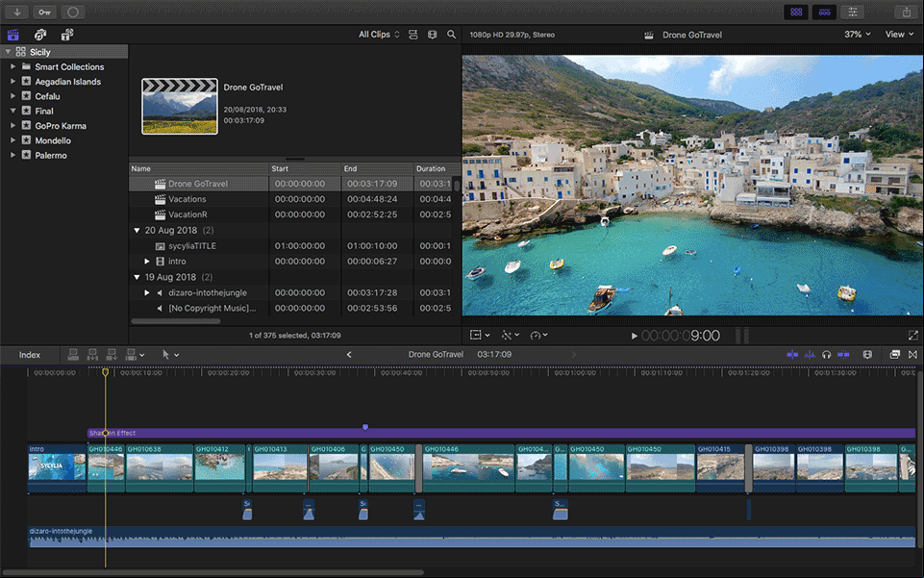Open the timeline Index
Screen dimensions: 924x578
coord(30,355)
